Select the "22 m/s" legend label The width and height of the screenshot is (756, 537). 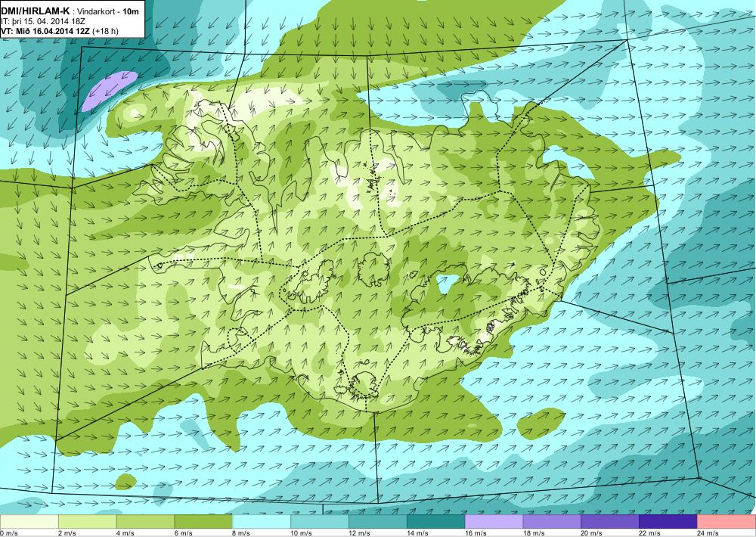tap(650, 533)
